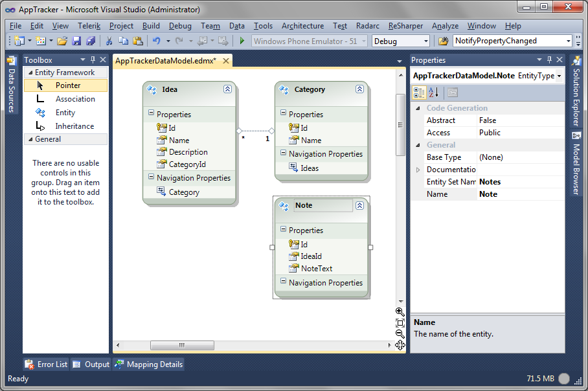
Task: Collapse Navigation Properties of Idea entity
Action: (x=151, y=176)
